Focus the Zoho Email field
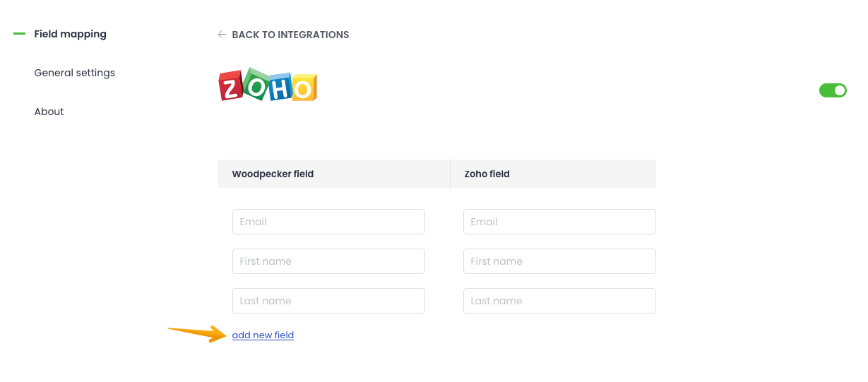The image size is (868, 382). pyautogui.click(x=559, y=222)
